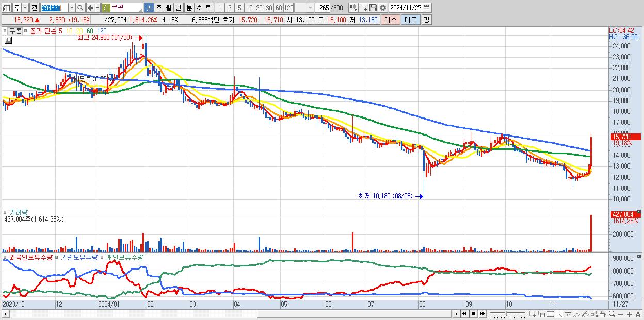Click the plus zoom-in icon at bottom
Screen dimensions: 644x320
(x=630, y=313)
